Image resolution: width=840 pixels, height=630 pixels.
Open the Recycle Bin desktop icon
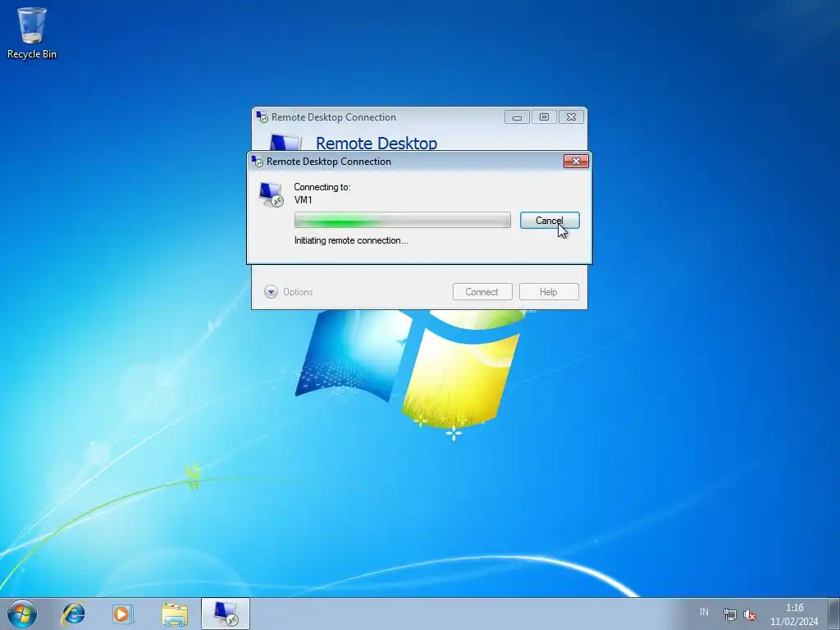pyautogui.click(x=32, y=33)
